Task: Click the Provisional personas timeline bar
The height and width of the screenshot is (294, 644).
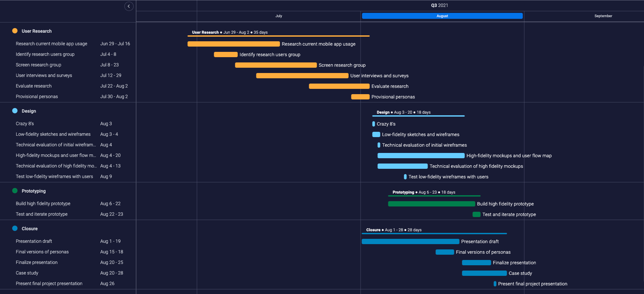Action: [x=360, y=97]
